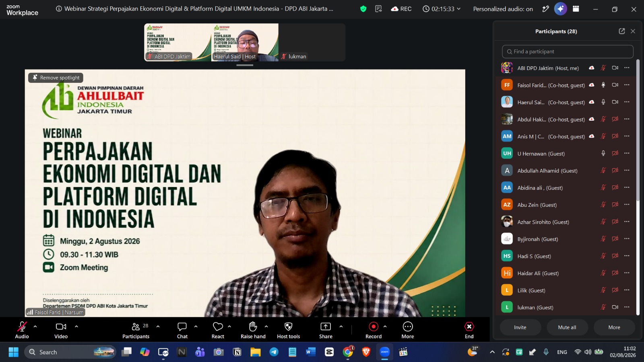Click the cloud recording icon beside Faisol Farid
The width and height of the screenshot is (644, 362).
coord(592,85)
